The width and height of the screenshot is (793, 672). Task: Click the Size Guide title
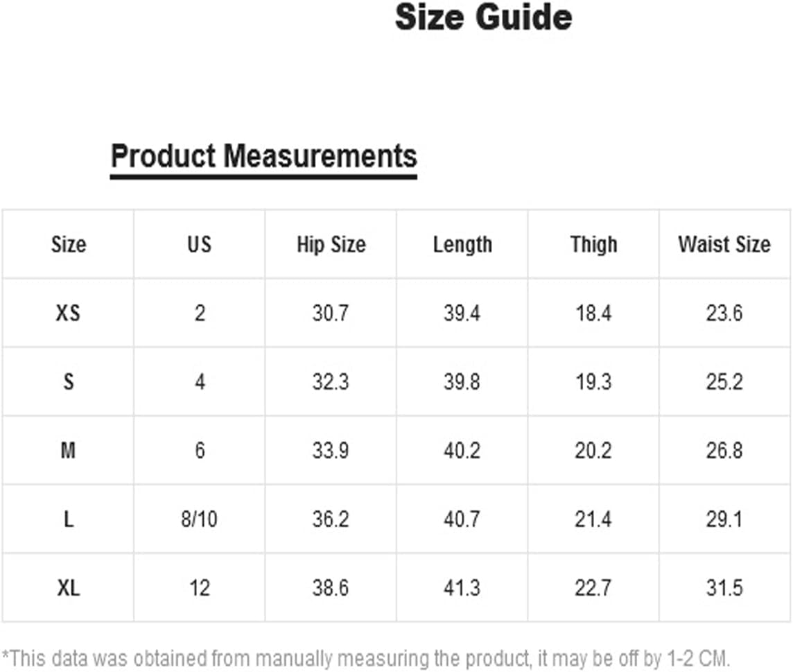click(x=483, y=17)
